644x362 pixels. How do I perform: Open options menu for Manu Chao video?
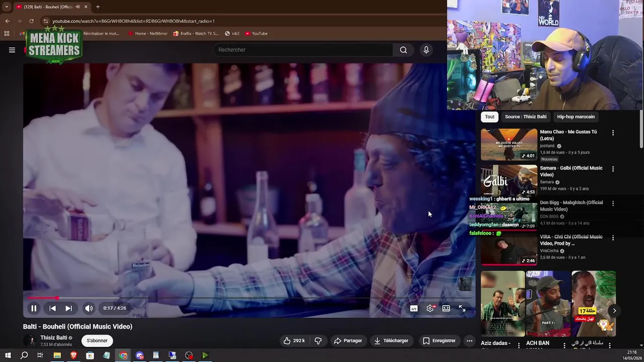pos(613,133)
